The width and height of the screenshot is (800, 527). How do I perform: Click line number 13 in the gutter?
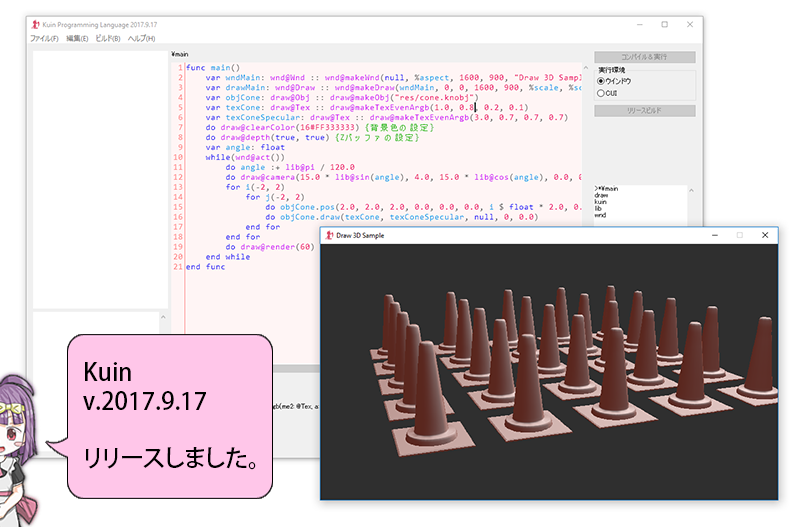coord(178,187)
